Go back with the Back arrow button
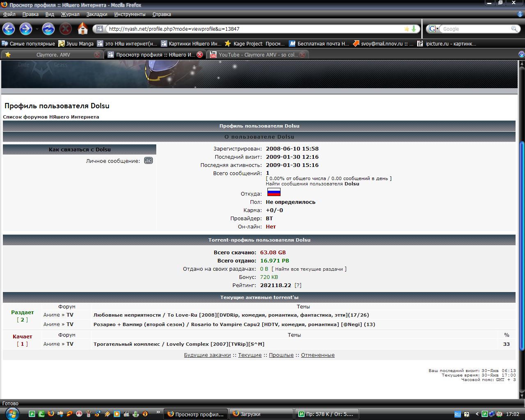Viewport: 525px width, 420px height. tap(9, 29)
